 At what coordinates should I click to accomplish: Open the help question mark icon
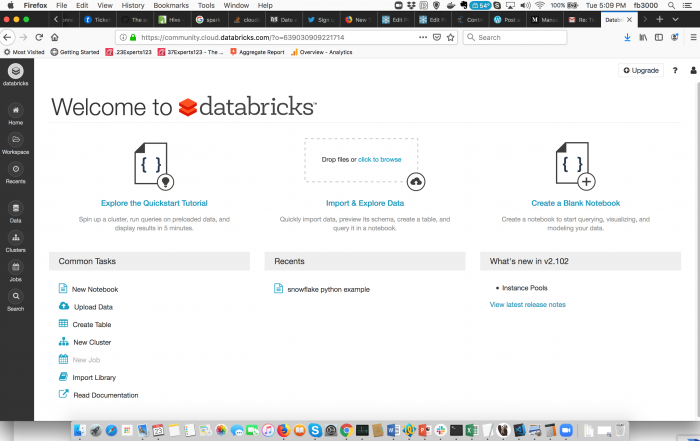675,71
